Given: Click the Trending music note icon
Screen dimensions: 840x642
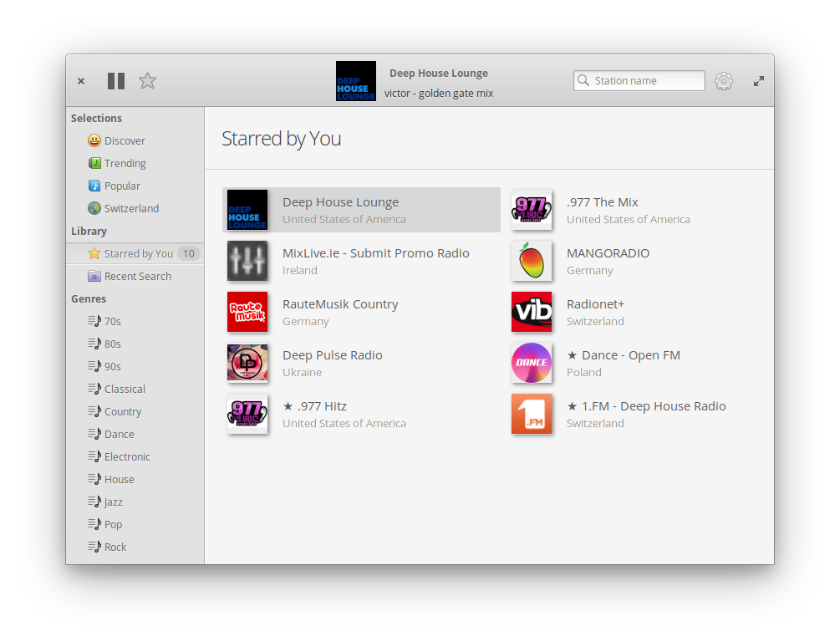Looking at the screenshot, I should pos(94,163).
